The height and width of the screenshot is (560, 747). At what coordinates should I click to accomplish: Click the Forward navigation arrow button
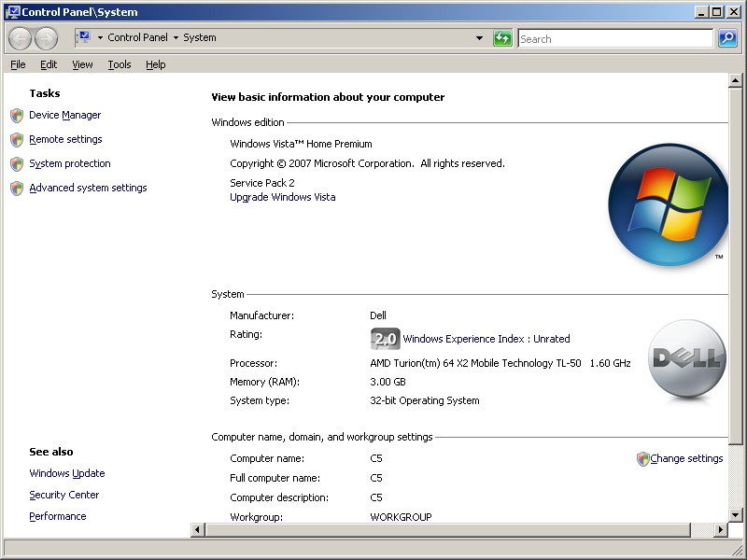(x=46, y=38)
